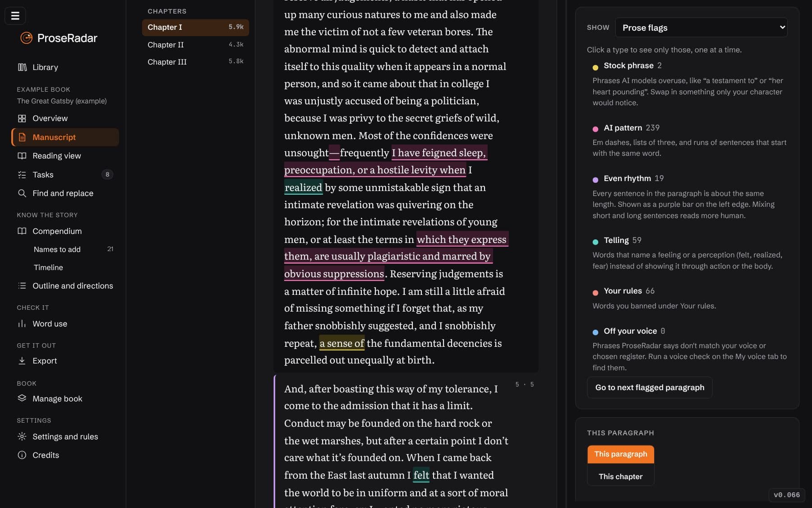Click the Outline and directions list icon
This screenshot has width=812, height=508.
[22, 286]
